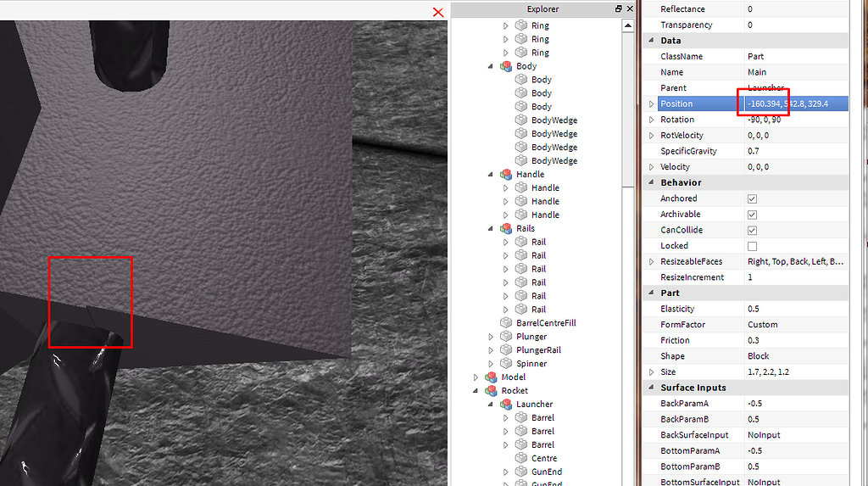The width and height of the screenshot is (868, 486).
Task: Select the Rocket row in Explorer
Action: tap(515, 391)
